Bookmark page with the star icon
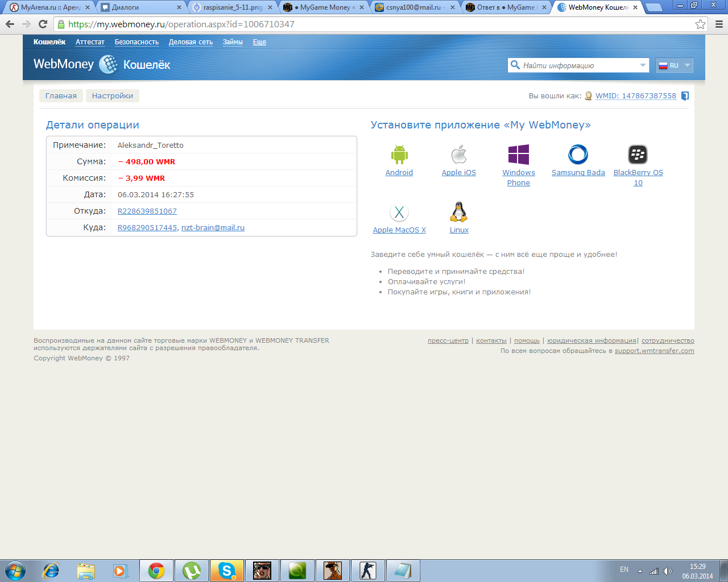The image size is (728, 582). [700, 24]
